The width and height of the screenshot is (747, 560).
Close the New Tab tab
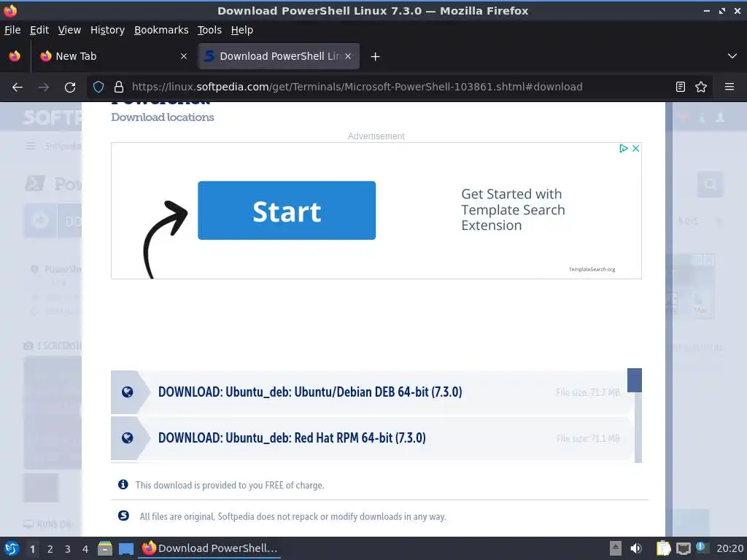(x=184, y=56)
